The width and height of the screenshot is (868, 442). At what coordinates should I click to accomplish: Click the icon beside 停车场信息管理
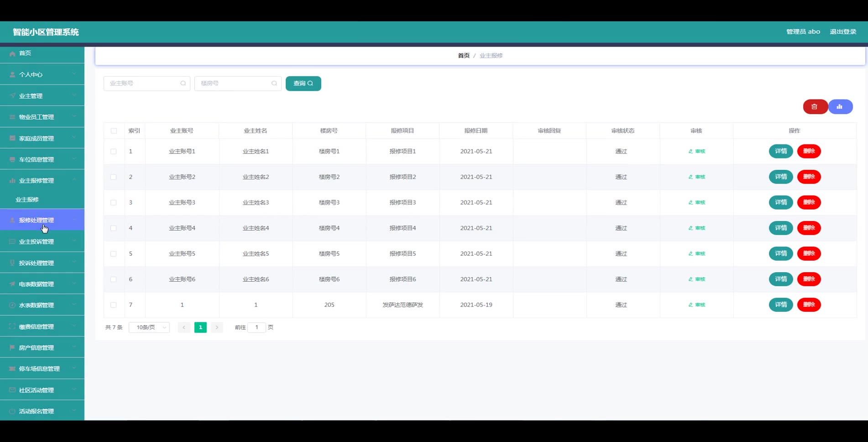pyautogui.click(x=12, y=368)
